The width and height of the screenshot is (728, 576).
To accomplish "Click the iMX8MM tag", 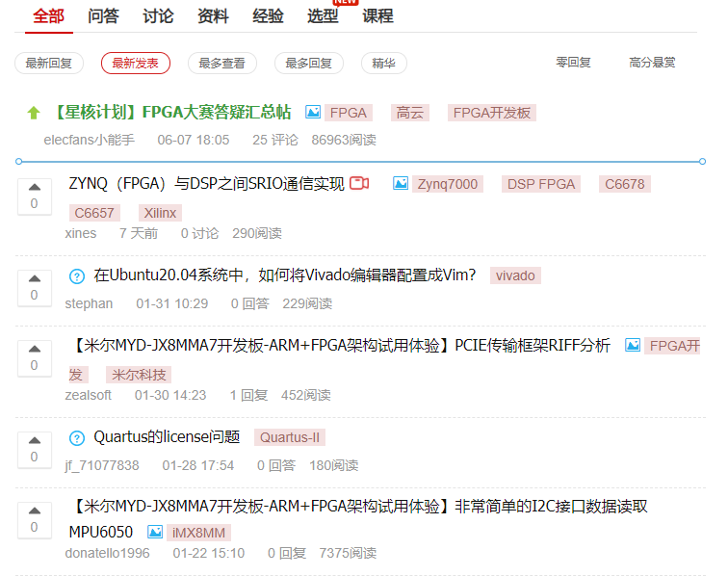I will pos(198,533).
